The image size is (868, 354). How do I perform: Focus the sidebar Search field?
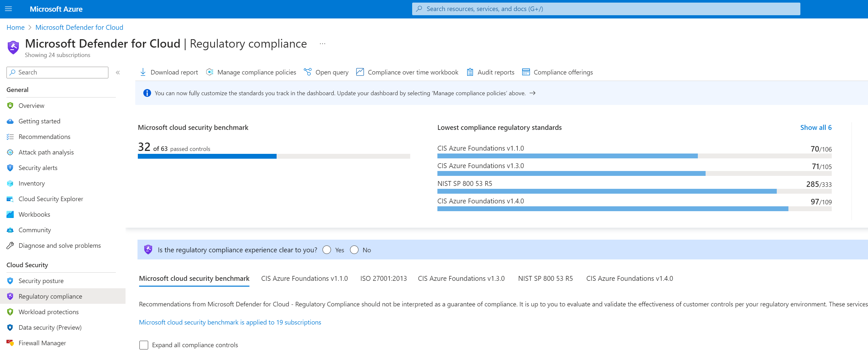(x=57, y=72)
